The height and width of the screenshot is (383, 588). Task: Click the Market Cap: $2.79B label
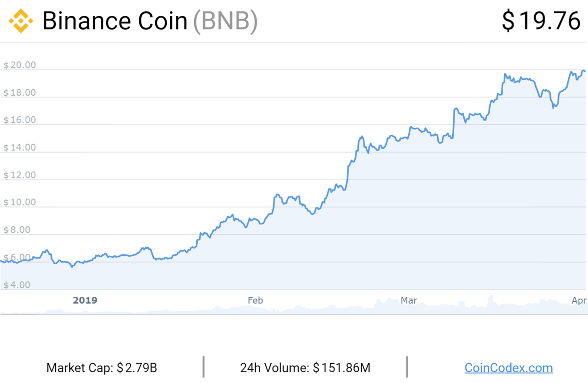click(x=102, y=368)
